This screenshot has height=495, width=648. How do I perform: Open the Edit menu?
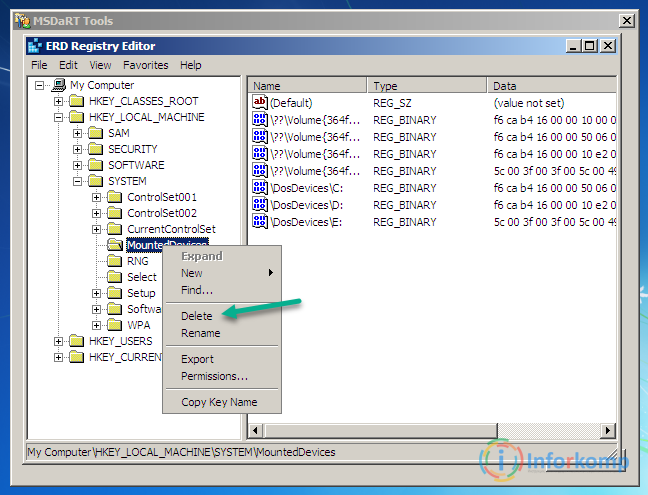[x=68, y=65]
